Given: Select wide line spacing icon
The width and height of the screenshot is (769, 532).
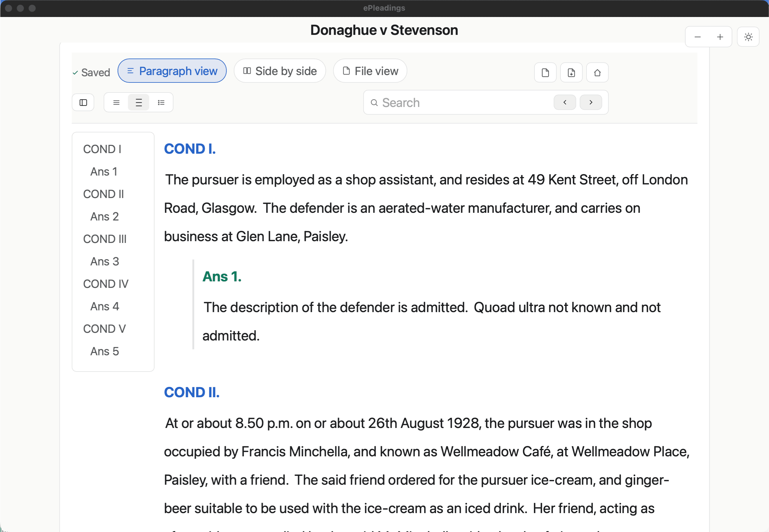Looking at the screenshot, I should point(139,102).
